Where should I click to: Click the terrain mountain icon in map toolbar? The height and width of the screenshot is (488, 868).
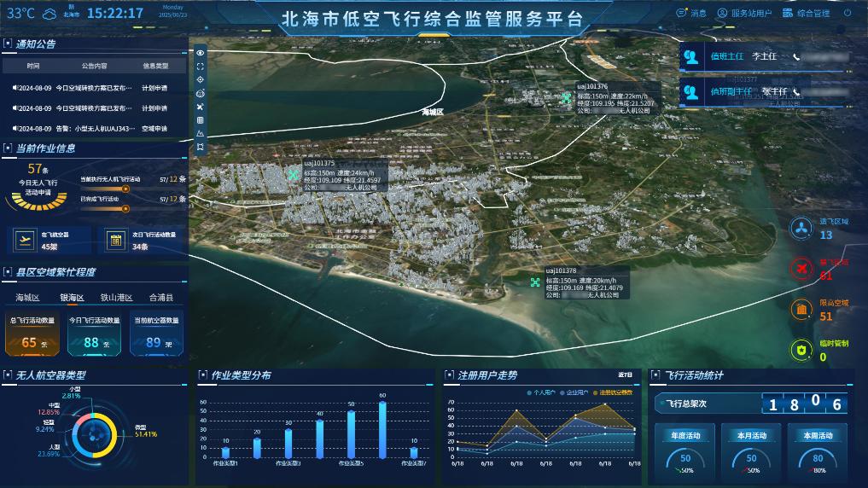point(200,133)
